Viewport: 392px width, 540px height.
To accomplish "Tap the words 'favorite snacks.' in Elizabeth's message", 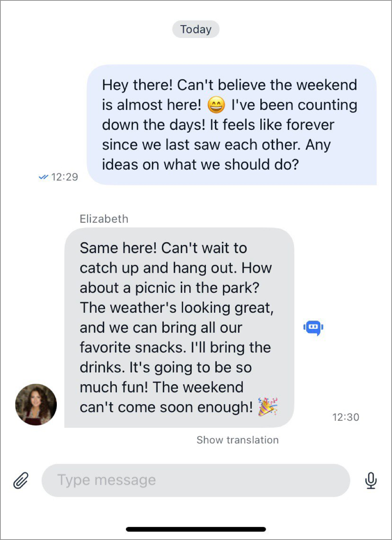I will pyautogui.click(x=133, y=347).
